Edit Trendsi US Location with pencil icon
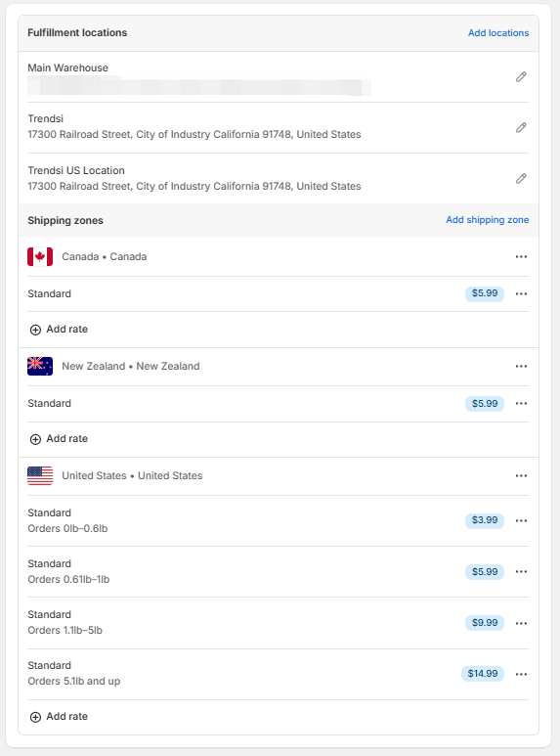This screenshot has width=560, height=756. coord(521,178)
